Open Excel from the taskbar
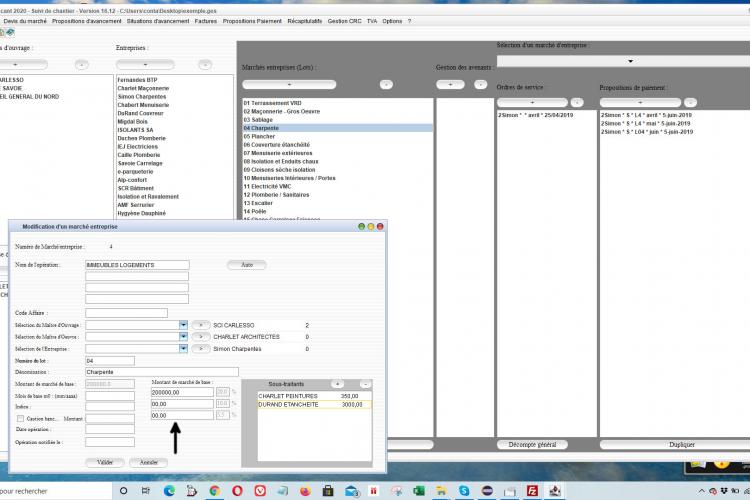The width and height of the screenshot is (750, 500). pos(419,490)
